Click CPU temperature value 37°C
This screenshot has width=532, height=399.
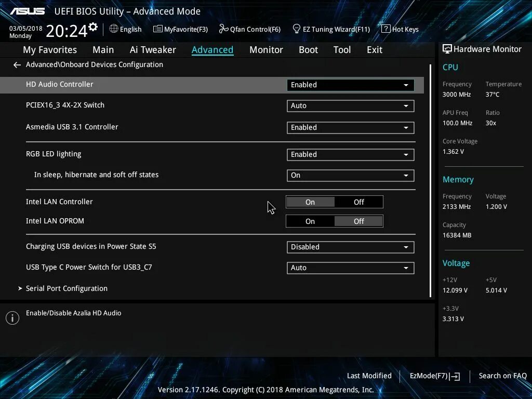(493, 95)
